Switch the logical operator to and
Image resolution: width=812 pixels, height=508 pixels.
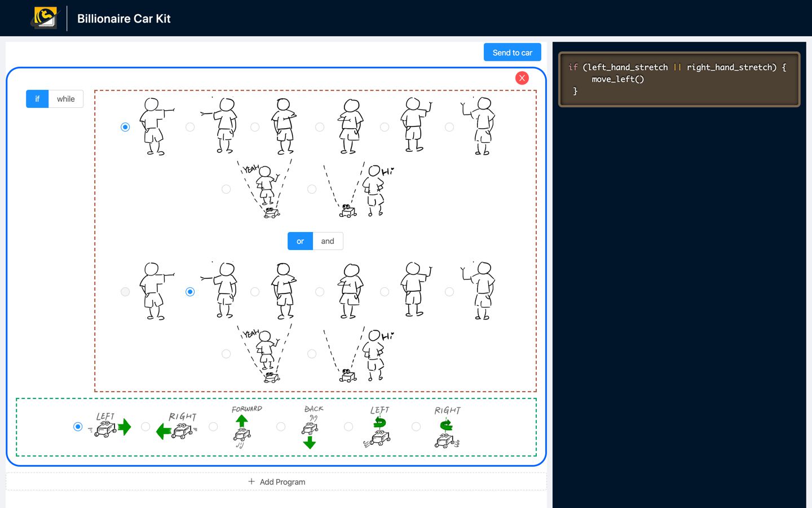point(328,241)
